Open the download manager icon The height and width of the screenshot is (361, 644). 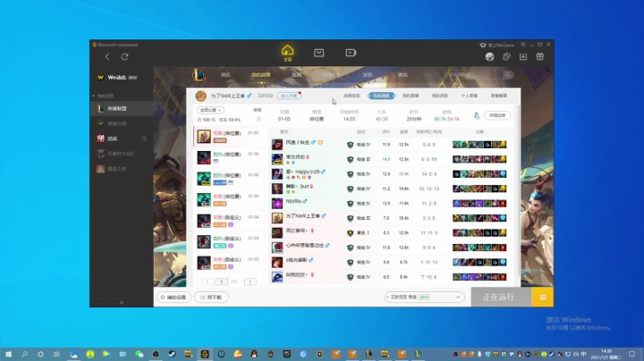(x=523, y=56)
